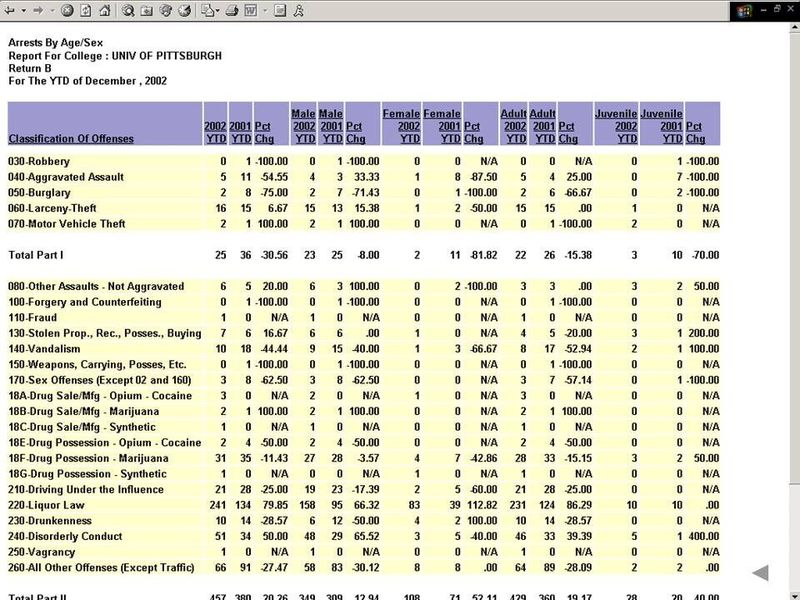Select the 220-Liquor Law row label

pos(46,505)
